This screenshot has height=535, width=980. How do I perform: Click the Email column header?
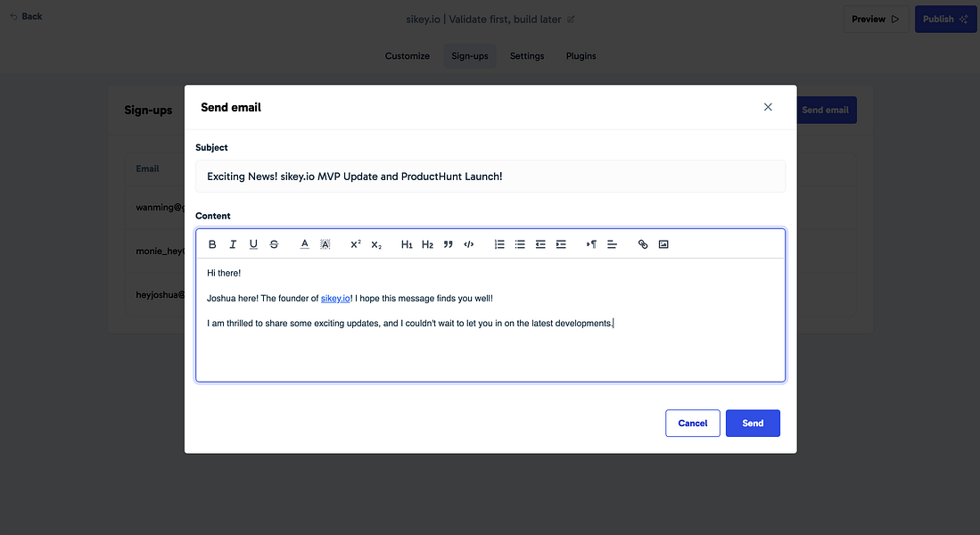pyautogui.click(x=147, y=169)
